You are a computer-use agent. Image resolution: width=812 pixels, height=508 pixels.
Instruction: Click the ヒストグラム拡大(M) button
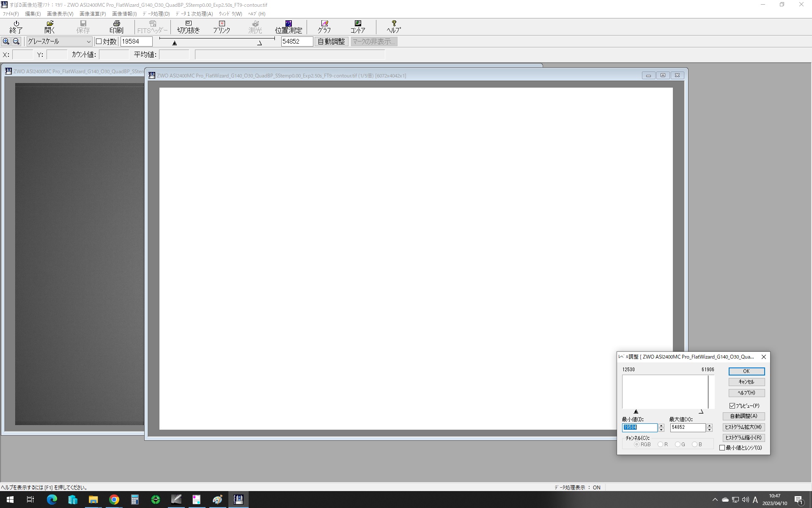click(743, 427)
